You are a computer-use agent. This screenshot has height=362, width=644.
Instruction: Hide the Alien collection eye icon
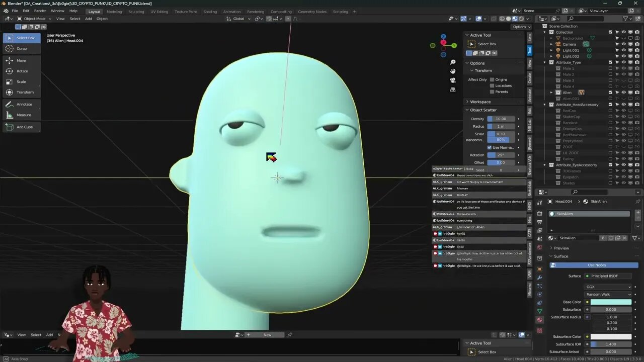click(624, 93)
